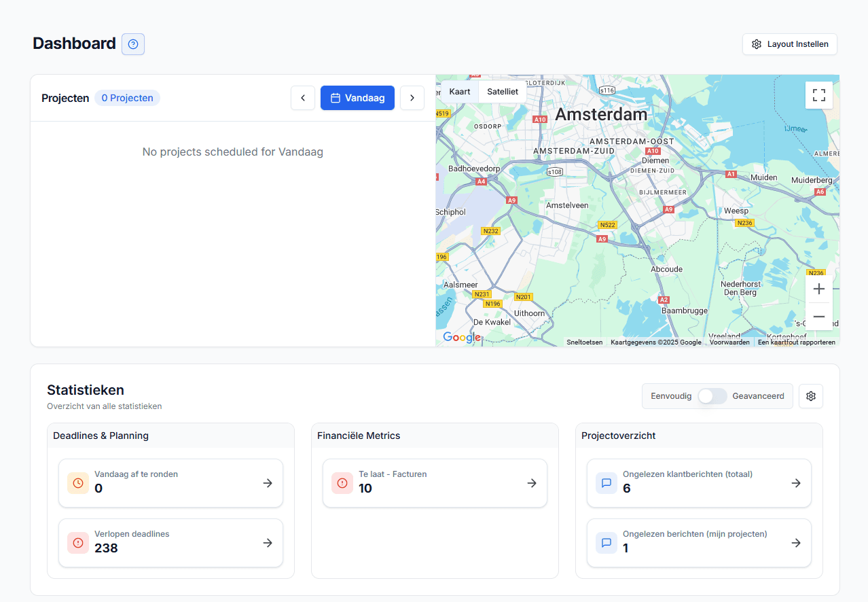Click the alert icon on Te laat - Facturen

pyautogui.click(x=342, y=482)
